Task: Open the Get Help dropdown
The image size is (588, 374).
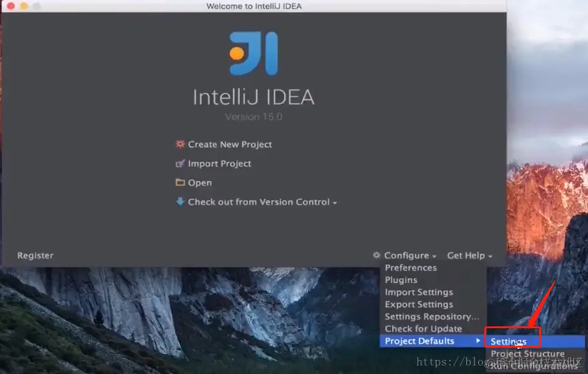Action: click(470, 255)
